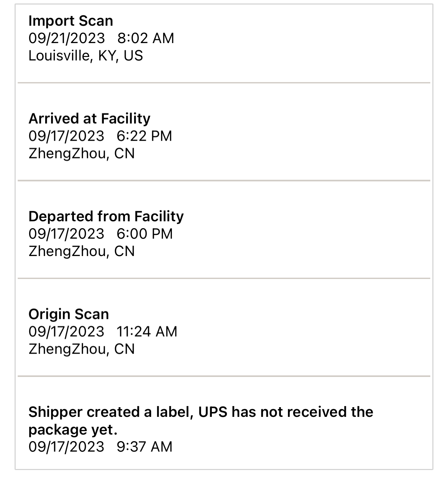Select the Shipper created a label status

pyautogui.click(x=201, y=421)
